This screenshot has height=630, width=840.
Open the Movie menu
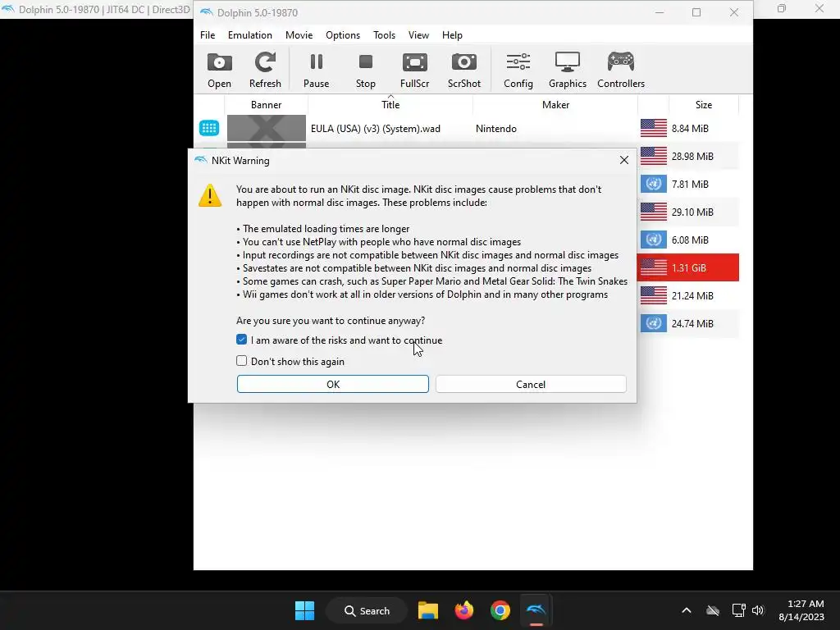tap(299, 34)
